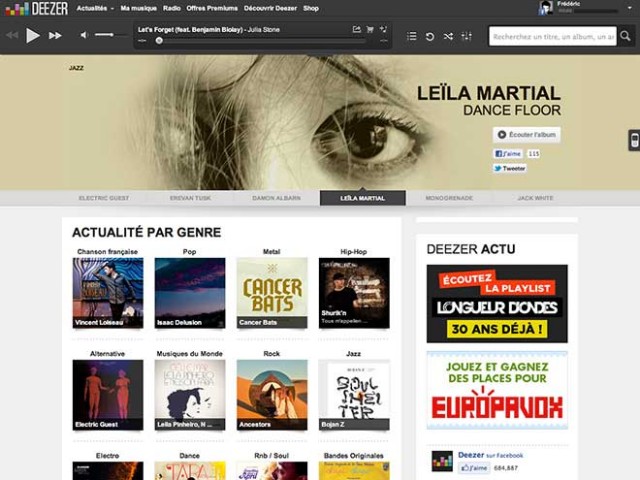
Task: Open the Europavox contest banner
Action: coord(497,390)
